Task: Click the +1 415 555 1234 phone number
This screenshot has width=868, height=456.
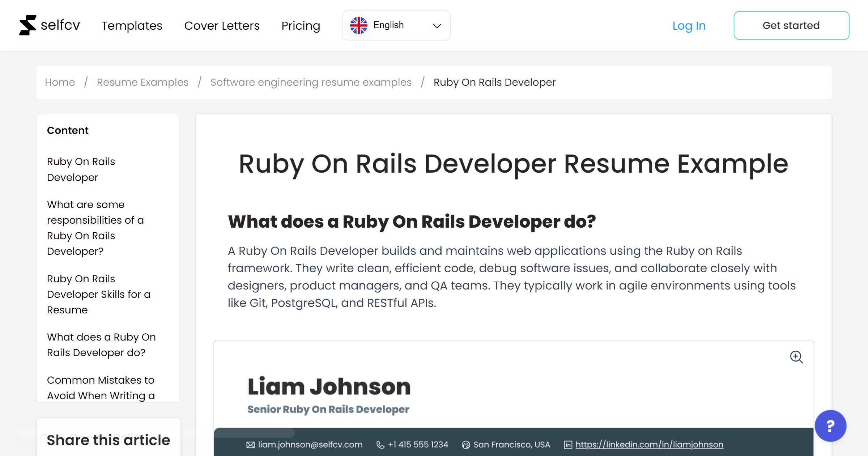Action: [418, 444]
